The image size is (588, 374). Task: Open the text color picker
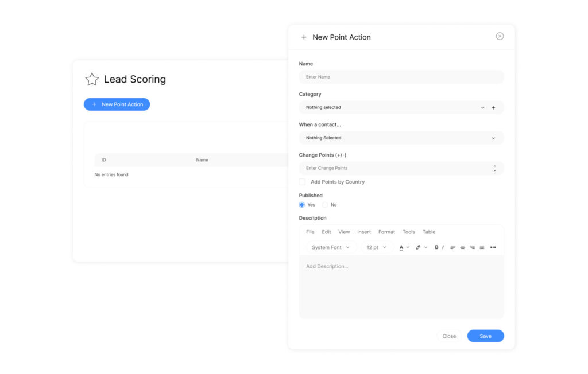pyautogui.click(x=402, y=247)
